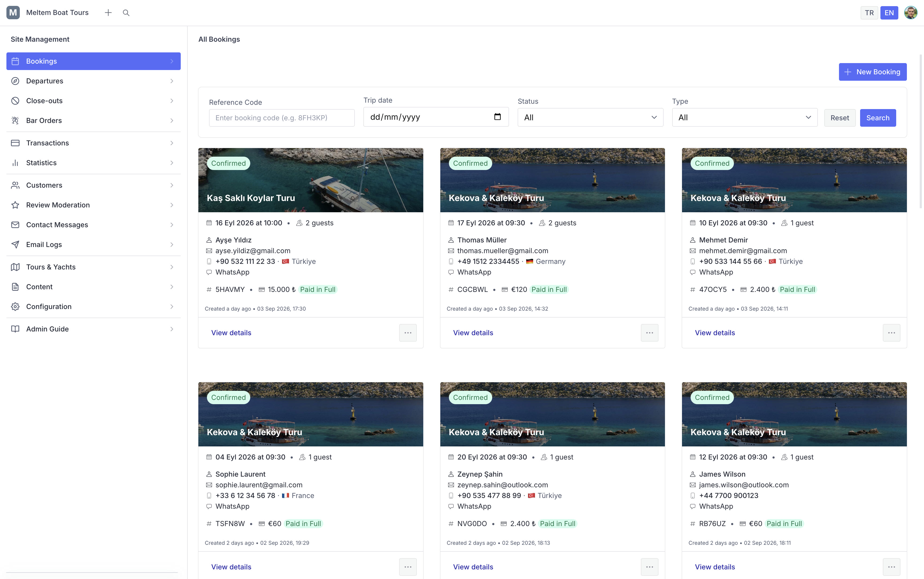Click the Search button
The width and height of the screenshot is (924, 579).
(x=878, y=118)
